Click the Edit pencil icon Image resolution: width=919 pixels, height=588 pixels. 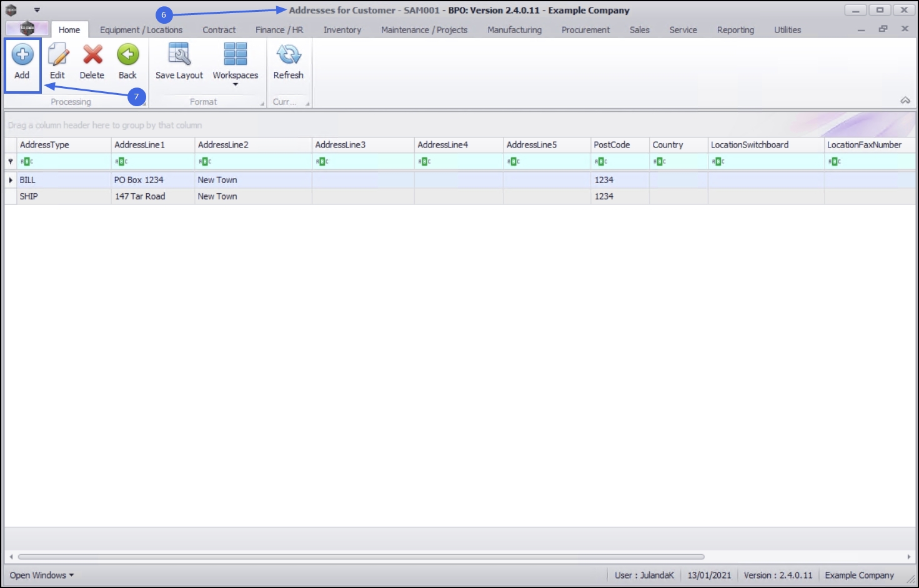(x=58, y=55)
